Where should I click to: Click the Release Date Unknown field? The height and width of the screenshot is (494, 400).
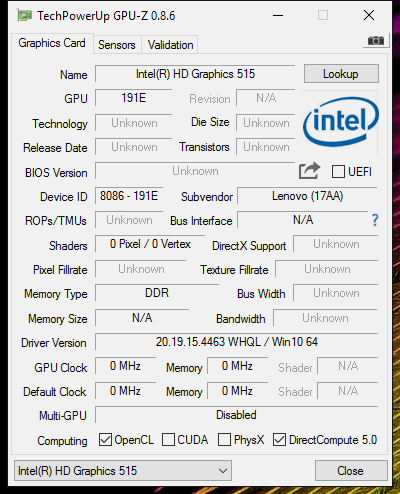[x=134, y=147]
